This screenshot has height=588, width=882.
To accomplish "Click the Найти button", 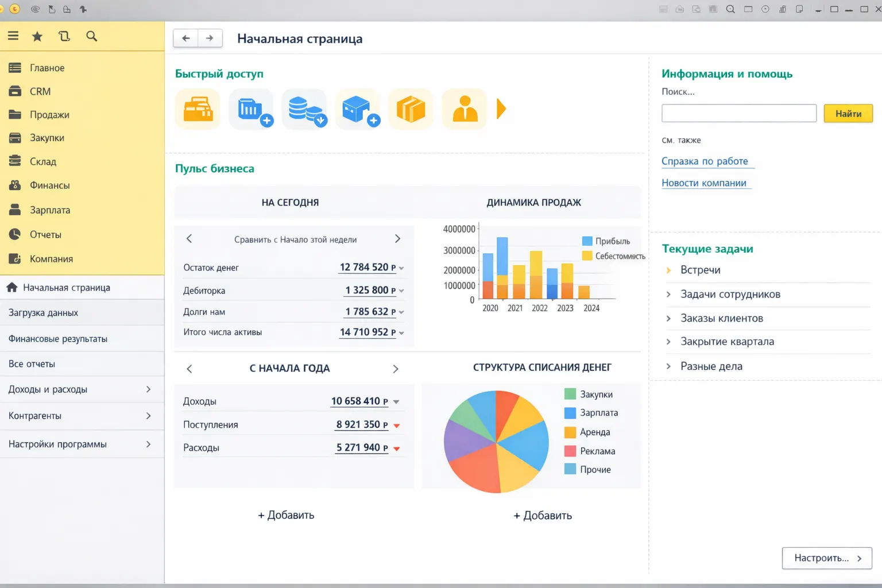I will (848, 114).
